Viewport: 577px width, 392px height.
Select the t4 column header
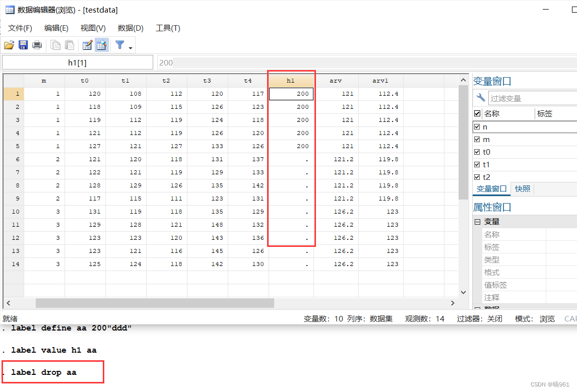(248, 81)
